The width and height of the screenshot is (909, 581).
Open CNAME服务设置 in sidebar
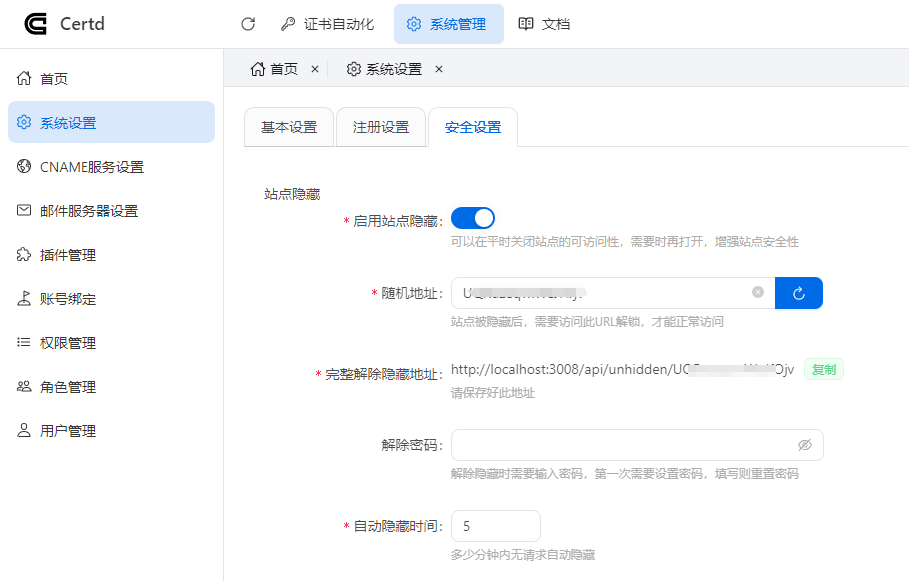[91, 167]
